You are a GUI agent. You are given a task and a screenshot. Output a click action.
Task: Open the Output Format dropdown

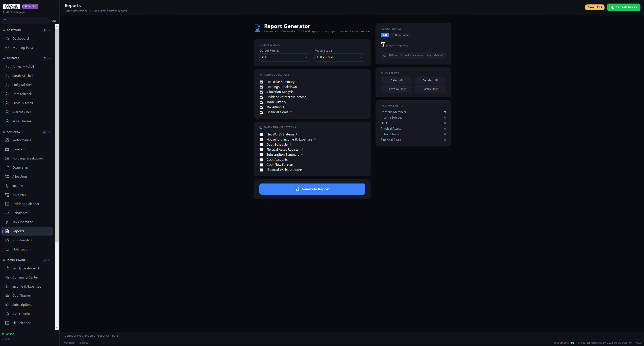284,57
